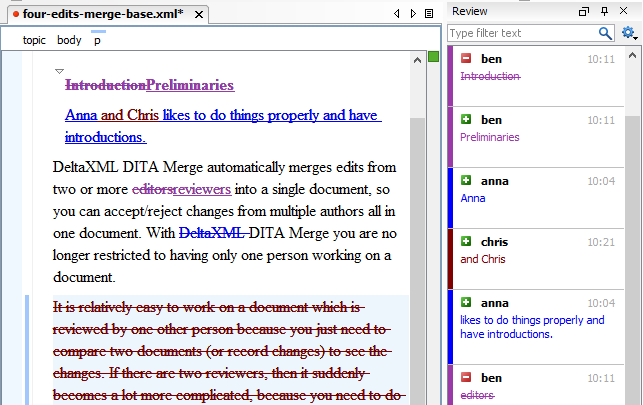Click green insertion icon for anna's 'likes to do'

(466, 303)
